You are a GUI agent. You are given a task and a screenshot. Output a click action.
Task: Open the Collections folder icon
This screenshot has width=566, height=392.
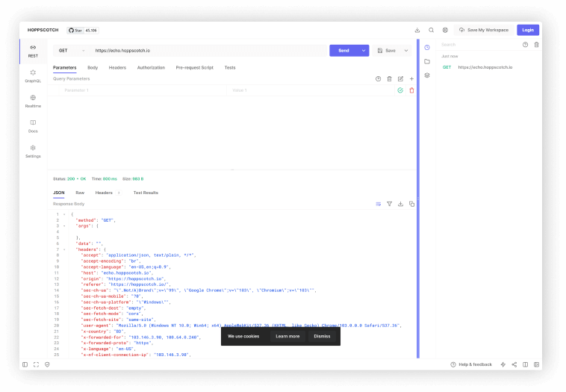pos(427,61)
